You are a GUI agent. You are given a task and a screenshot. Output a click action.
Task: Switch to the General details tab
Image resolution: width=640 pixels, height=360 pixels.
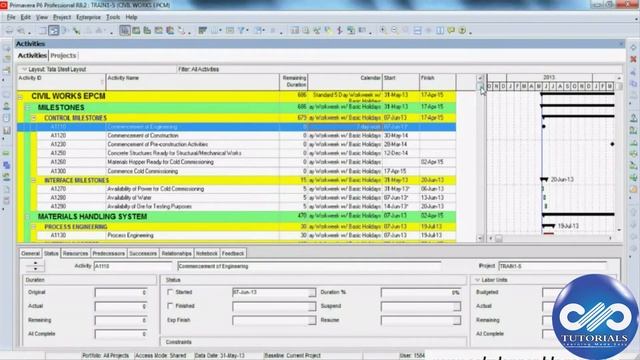[x=30, y=253]
